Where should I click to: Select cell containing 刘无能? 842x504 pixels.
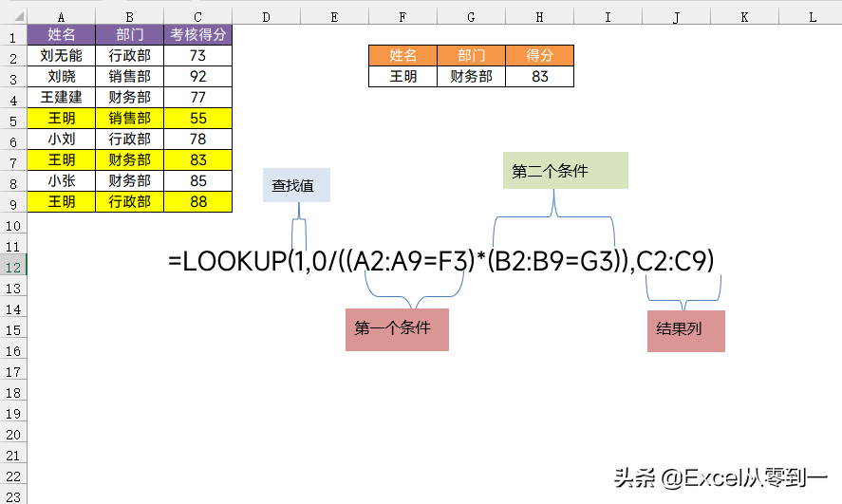(61, 55)
